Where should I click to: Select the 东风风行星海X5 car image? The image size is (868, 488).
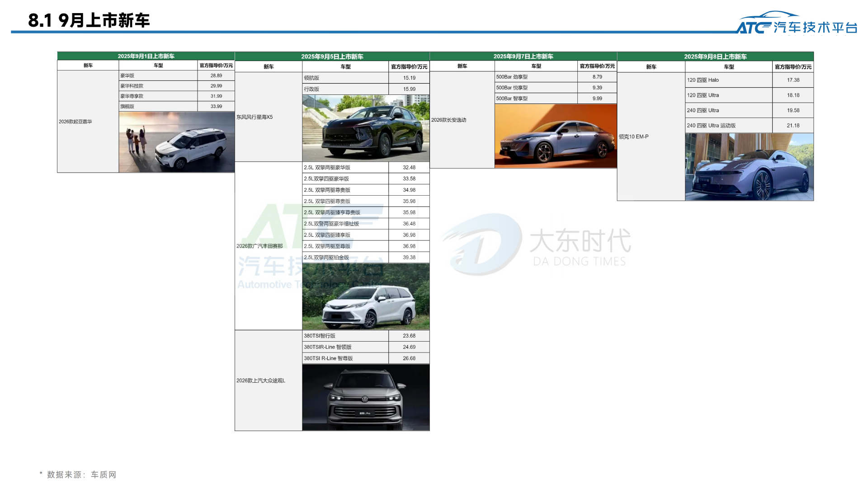[x=365, y=128]
